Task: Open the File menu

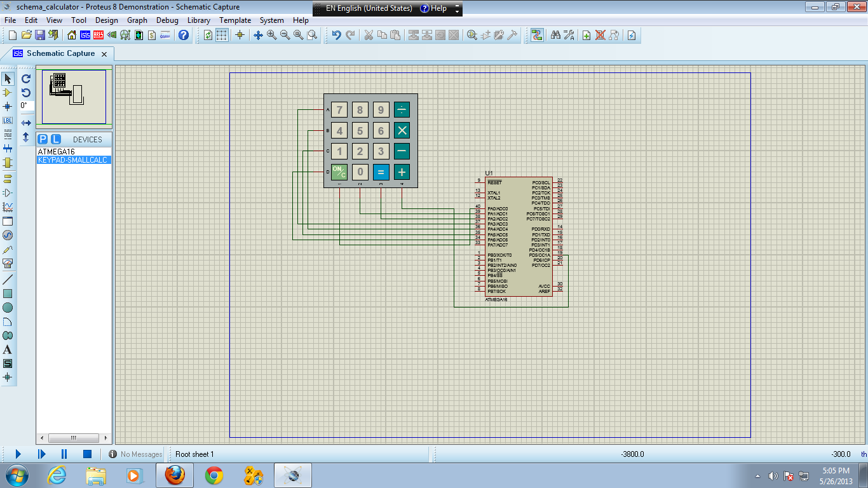Action: point(10,20)
